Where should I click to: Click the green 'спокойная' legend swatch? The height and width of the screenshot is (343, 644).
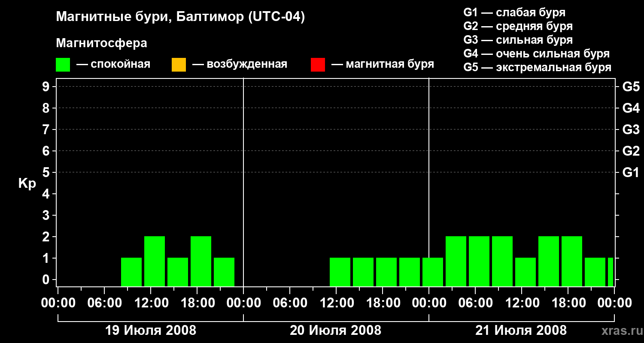(63, 65)
